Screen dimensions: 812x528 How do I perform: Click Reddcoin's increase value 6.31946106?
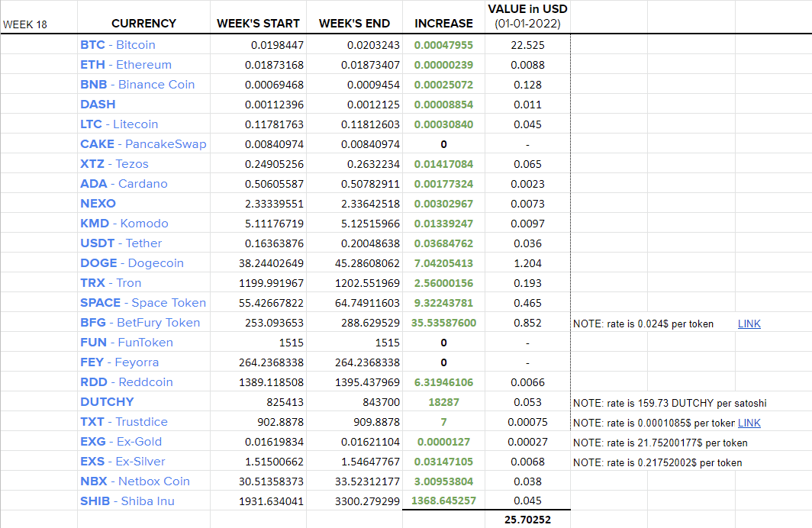[444, 382]
